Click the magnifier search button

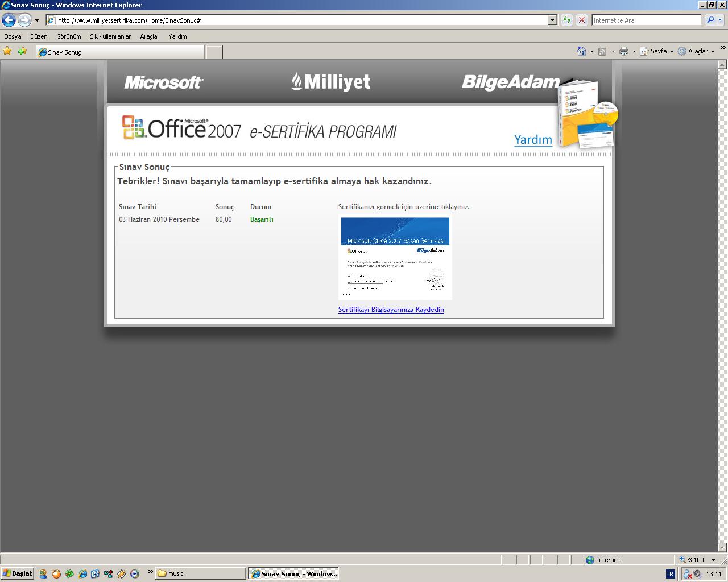pyautogui.click(x=710, y=20)
